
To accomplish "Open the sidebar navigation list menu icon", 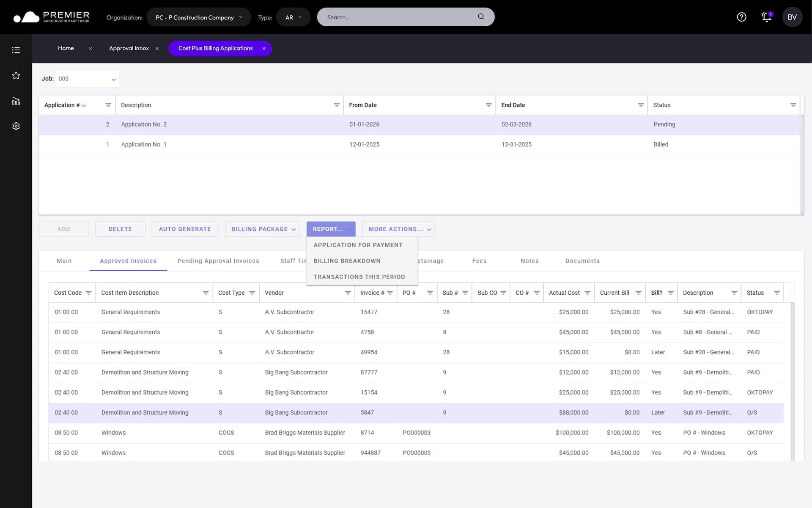I will (16, 50).
